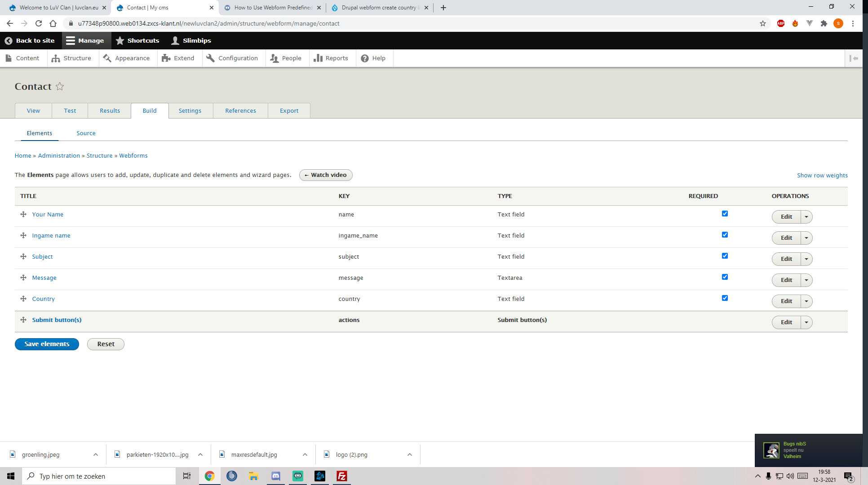Launch FileZilla from the taskbar

coord(342,476)
